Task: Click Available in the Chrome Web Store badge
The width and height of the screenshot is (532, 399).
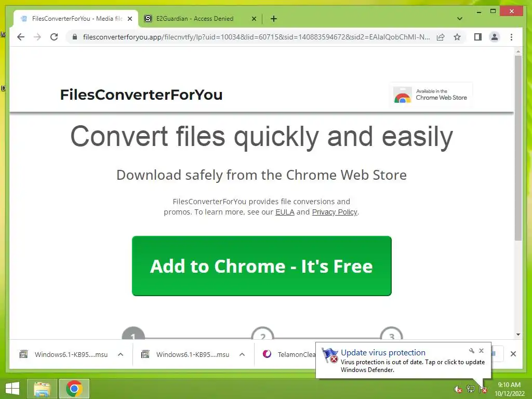Action: pos(431,95)
